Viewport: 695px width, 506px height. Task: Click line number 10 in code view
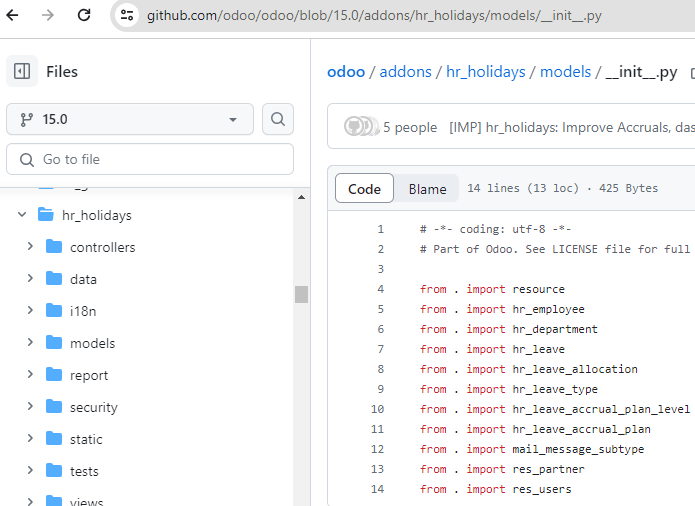377,409
